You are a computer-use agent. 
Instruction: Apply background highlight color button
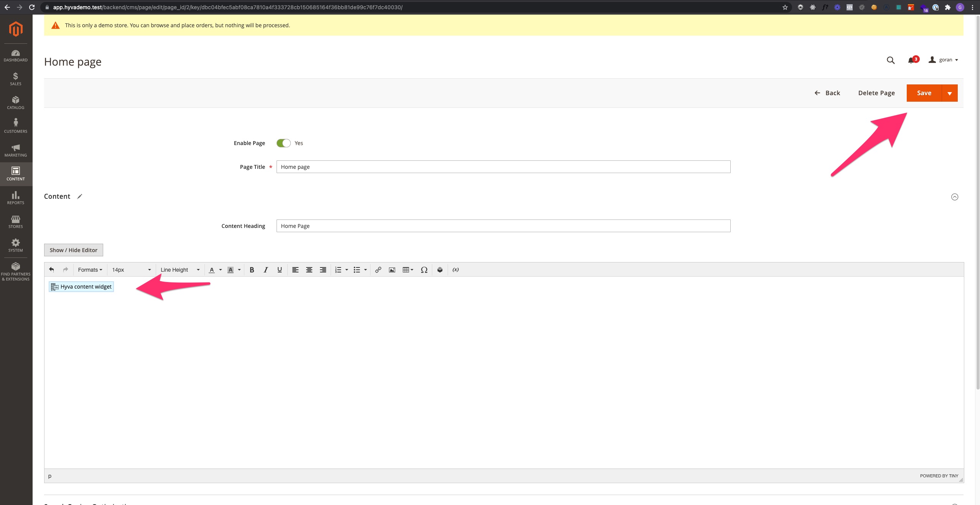click(x=231, y=270)
